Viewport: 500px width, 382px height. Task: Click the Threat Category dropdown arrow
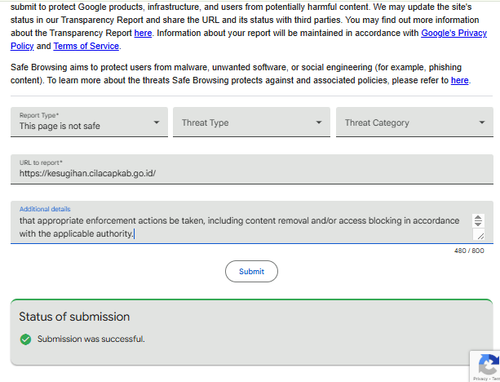482,122
